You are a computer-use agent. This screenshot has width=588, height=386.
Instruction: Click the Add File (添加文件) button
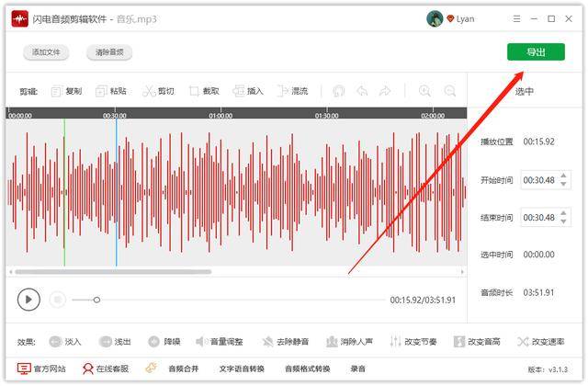click(x=46, y=52)
